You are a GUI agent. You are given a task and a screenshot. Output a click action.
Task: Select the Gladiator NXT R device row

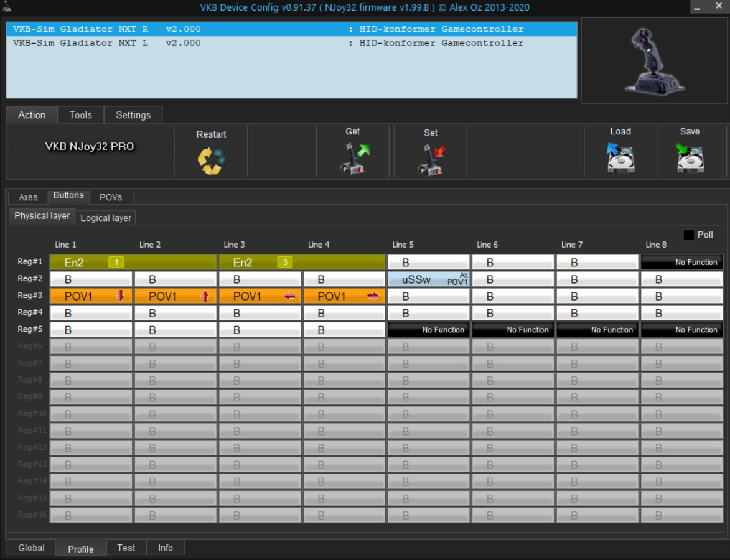pyautogui.click(x=291, y=29)
